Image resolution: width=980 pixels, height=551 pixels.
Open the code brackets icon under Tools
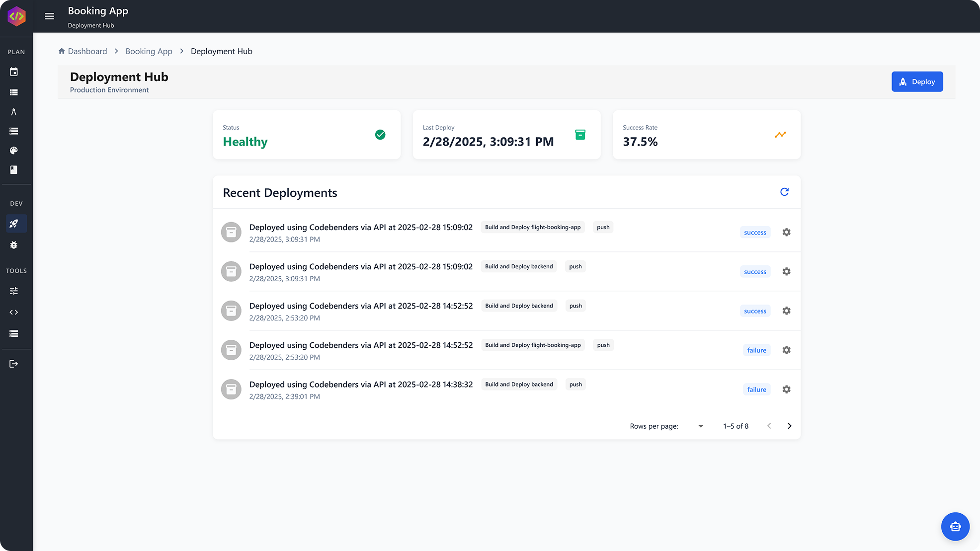click(14, 313)
